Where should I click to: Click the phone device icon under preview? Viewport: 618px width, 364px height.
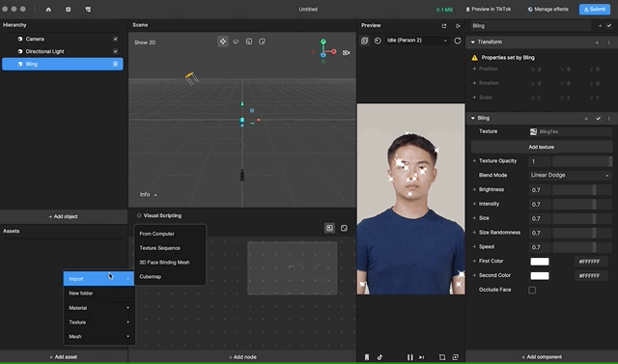[x=367, y=357]
